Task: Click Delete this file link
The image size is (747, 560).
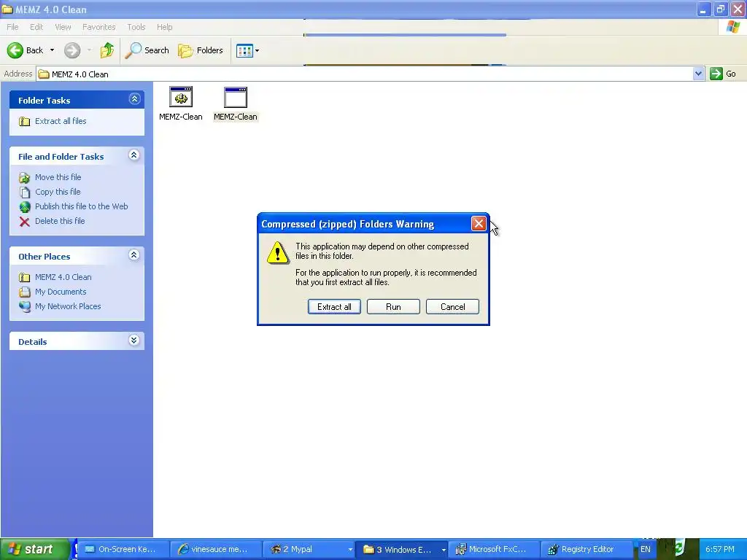Action: (60, 221)
